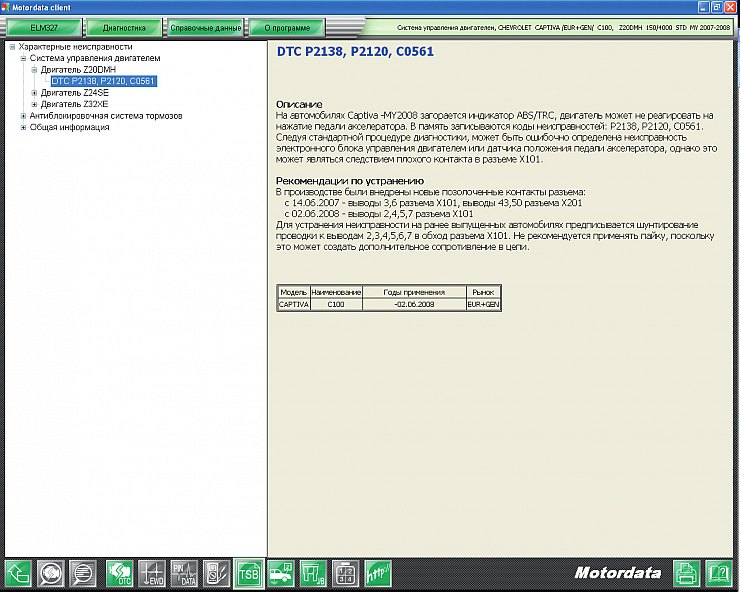The height and width of the screenshot is (592, 740).
Task: Collapse the Двигатель Z20DMH node
Action: point(34,69)
